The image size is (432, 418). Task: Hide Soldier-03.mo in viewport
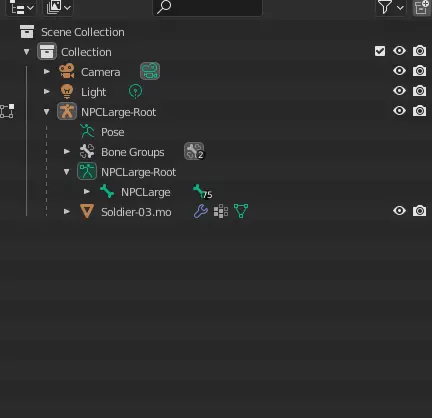tap(399, 211)
